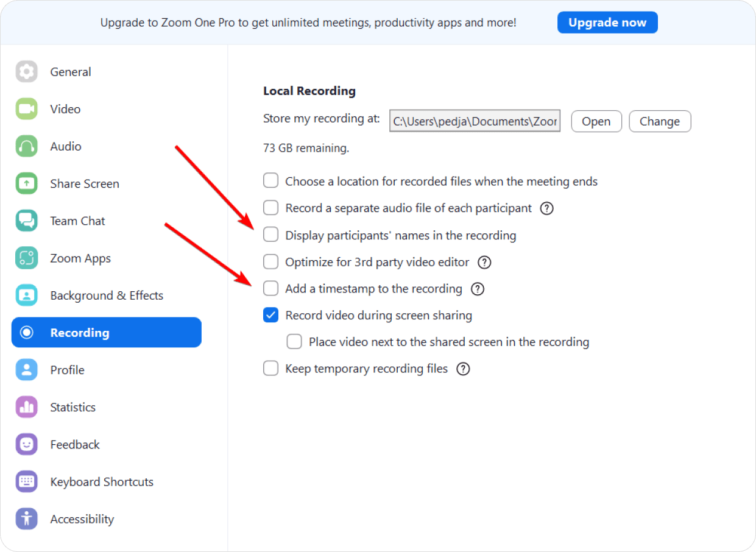Switch to the Video settings label
This screenshot has width=756, height=552.
pyautogui.click(x=65, y=109)
